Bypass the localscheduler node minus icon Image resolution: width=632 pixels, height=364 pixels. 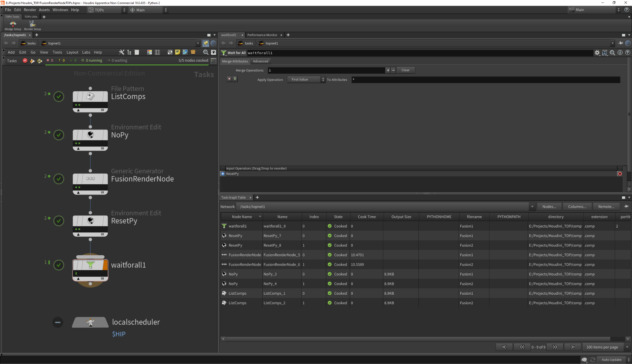(x=58, y=322)
